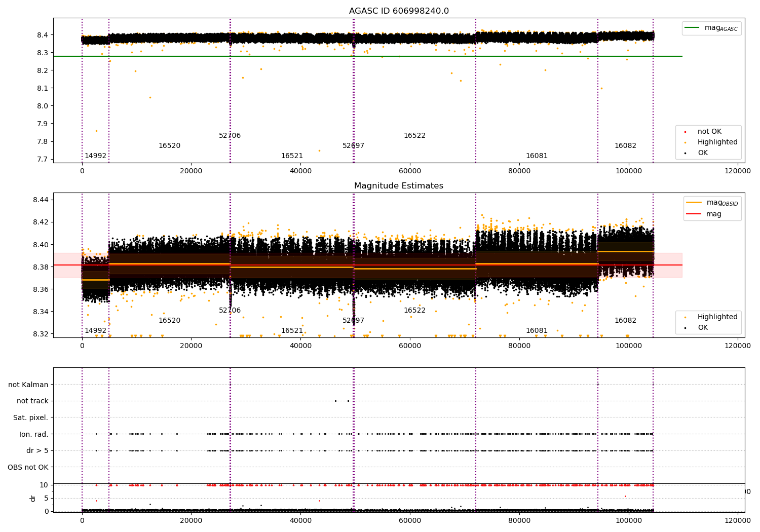Click the 'Sat. pixel.' axis label

click(x=31, y=418)
